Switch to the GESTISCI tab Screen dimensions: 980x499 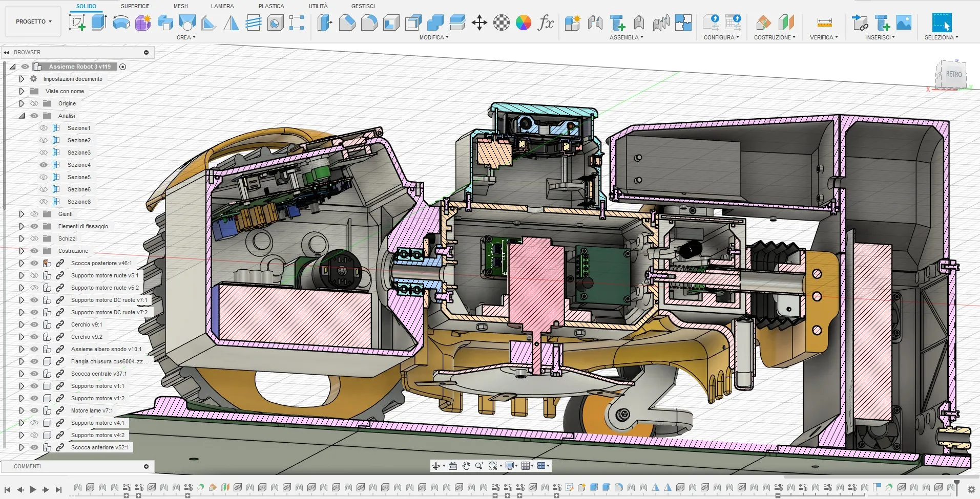[363, 6]
